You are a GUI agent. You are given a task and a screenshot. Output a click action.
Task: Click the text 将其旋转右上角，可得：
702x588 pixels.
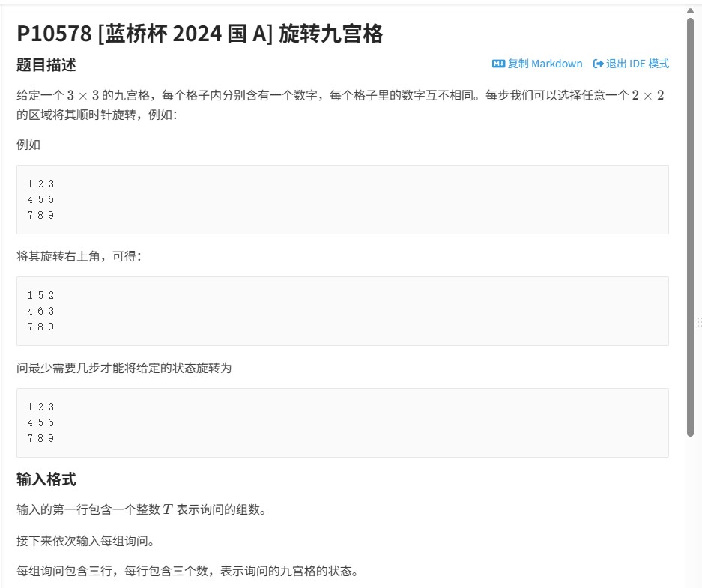pos(79,256)
